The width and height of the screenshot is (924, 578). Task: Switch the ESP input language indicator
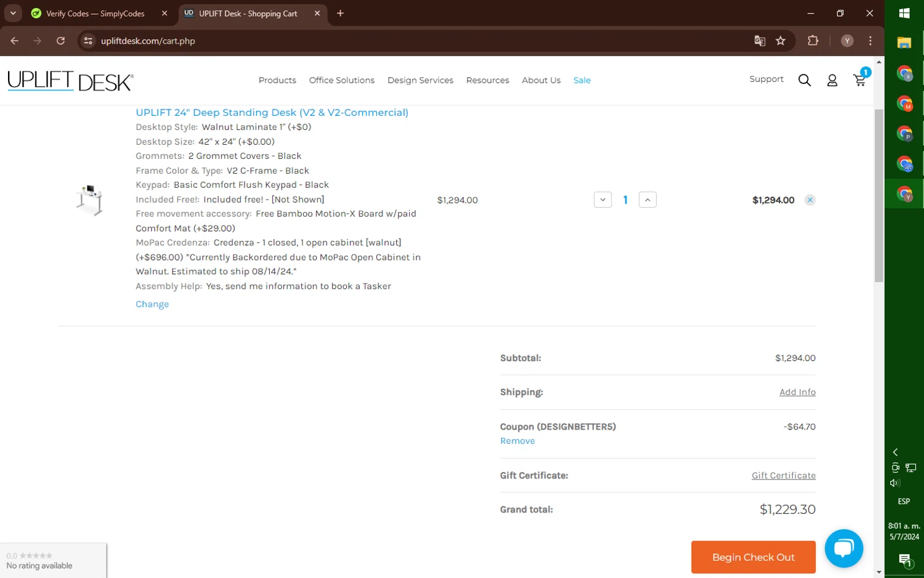tap(904, 502)
